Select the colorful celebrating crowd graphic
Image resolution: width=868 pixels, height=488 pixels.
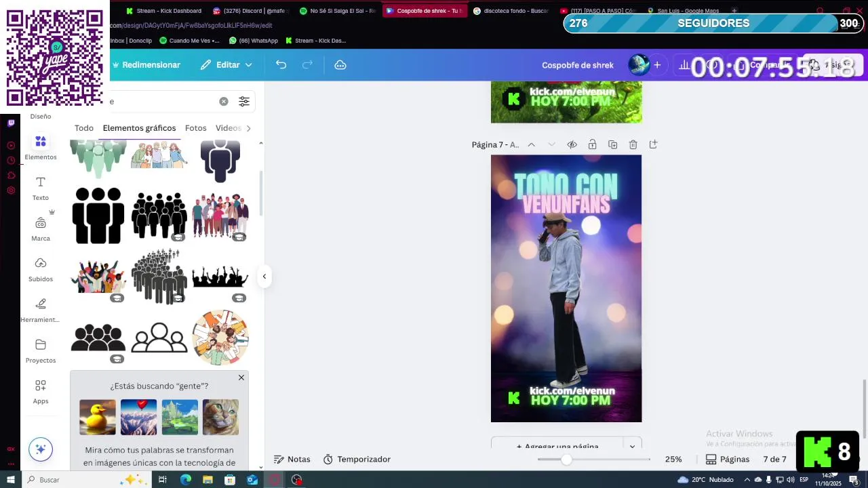click(x=98, y=277)
